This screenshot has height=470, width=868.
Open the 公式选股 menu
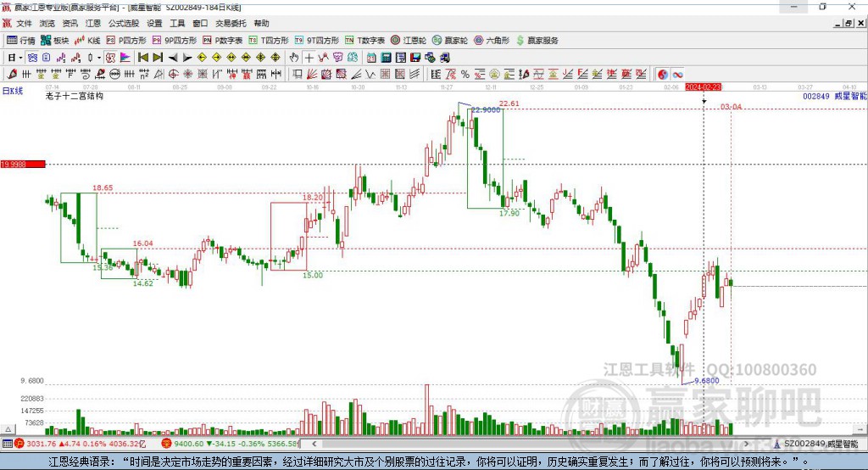[x=124, y=23]
